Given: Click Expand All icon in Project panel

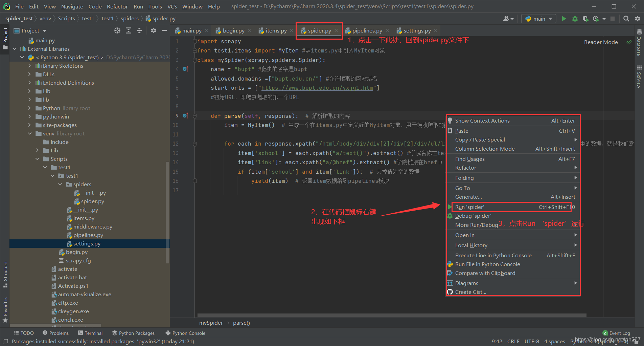Looking at the screenshot, I should (129, 30).
